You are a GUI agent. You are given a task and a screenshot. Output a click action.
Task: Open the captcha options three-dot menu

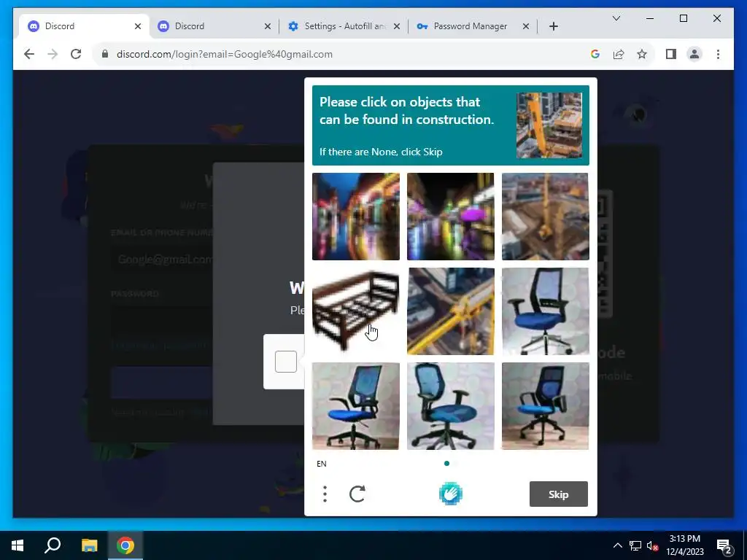pyautogui.click(x=325, y=494)
